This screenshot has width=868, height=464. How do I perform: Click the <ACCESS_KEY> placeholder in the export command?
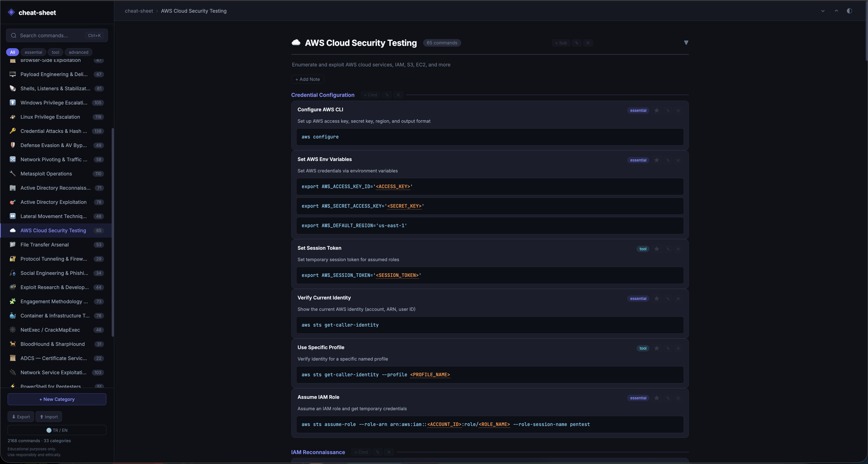click(393, 187)
